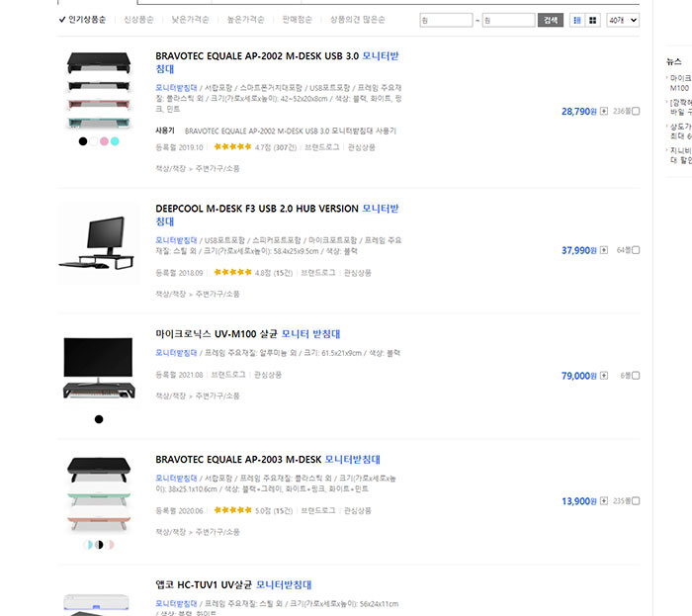Image resolution: width=692 pixels, height=616 pixels.
Task: Select white color swatch under AP-2002 thumbnail
Action: (94, 141)
